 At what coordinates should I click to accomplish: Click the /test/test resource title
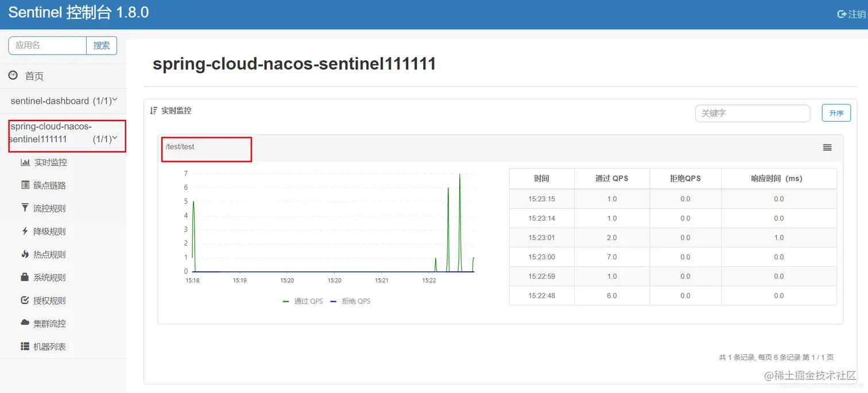point(180,147)
